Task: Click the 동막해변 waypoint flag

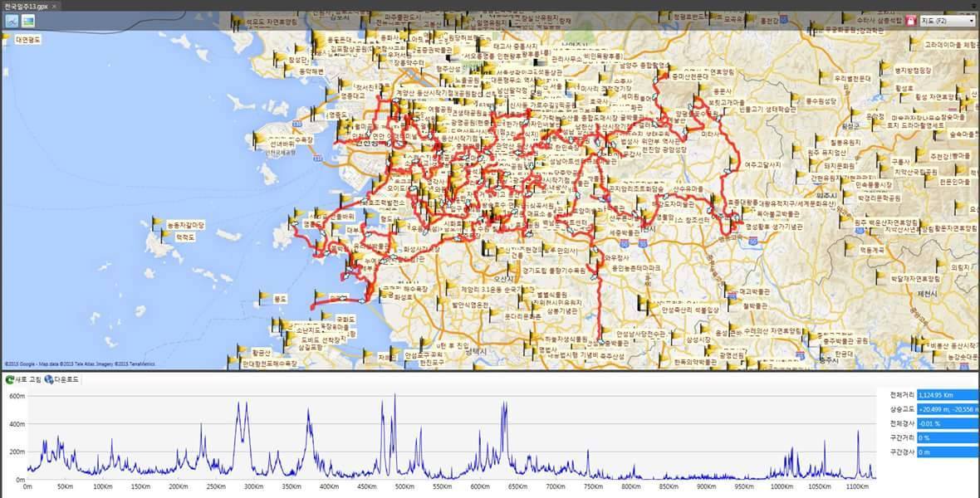Action: point(287,70)
